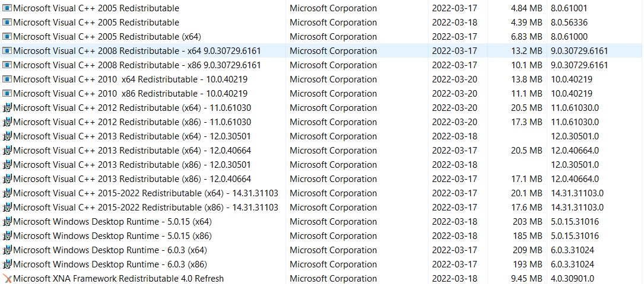Screen dimensions: 644x284
Task: Select Visual C++ 2012 Redistributable (x86) 11.0.61030
Action: (322, 122)
